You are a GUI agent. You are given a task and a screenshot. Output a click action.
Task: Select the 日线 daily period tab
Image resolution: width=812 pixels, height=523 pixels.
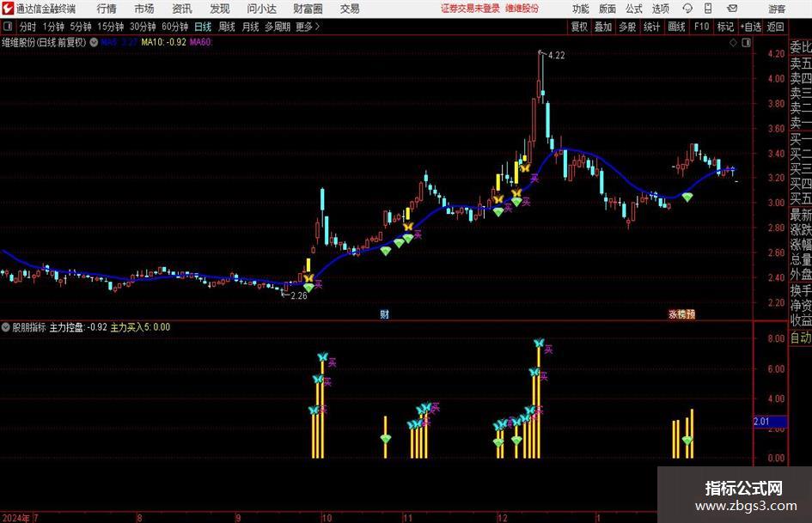click(203, 27)
